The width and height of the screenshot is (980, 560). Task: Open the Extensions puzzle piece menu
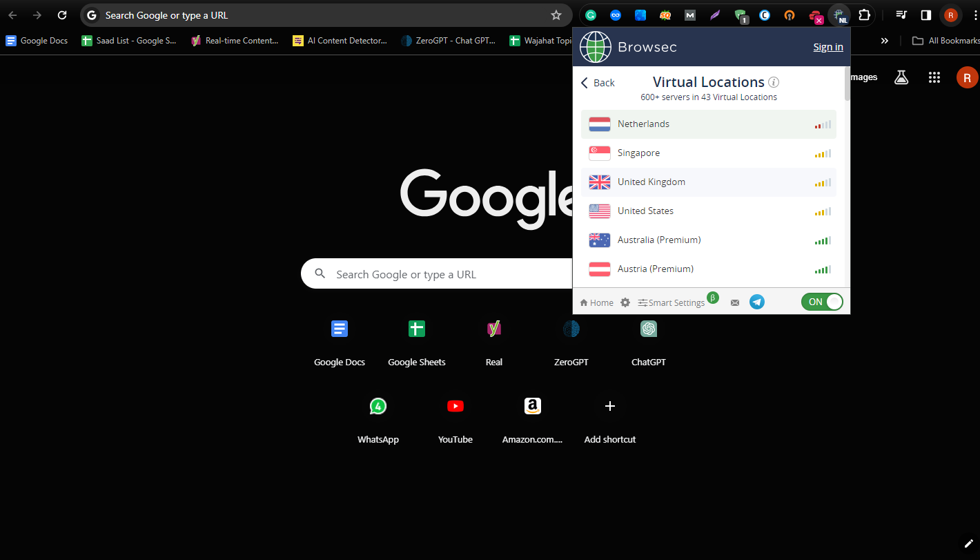point(864,15)
